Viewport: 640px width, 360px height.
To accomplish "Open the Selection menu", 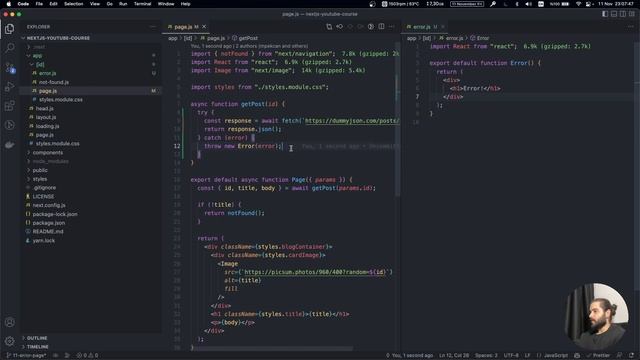I will tap(73, 4).
